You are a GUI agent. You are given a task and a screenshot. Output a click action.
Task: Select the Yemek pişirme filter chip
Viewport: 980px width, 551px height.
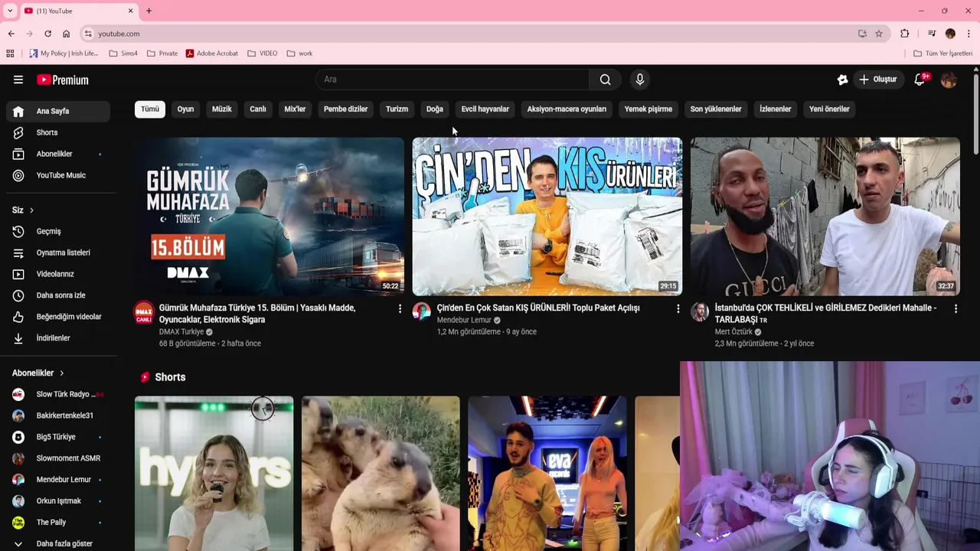coord(648,109)
